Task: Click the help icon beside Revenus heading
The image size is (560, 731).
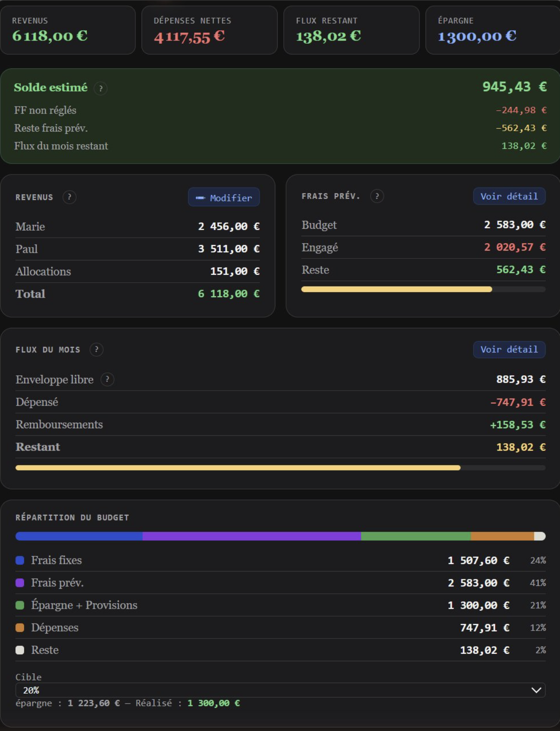Action: [x=69, y=197]
